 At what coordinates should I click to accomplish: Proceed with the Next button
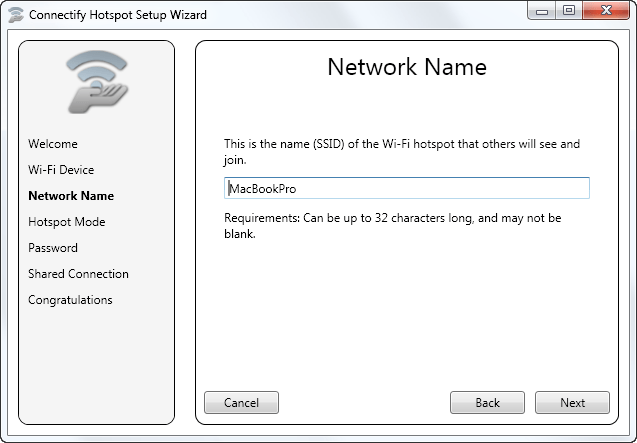point(572,403)
